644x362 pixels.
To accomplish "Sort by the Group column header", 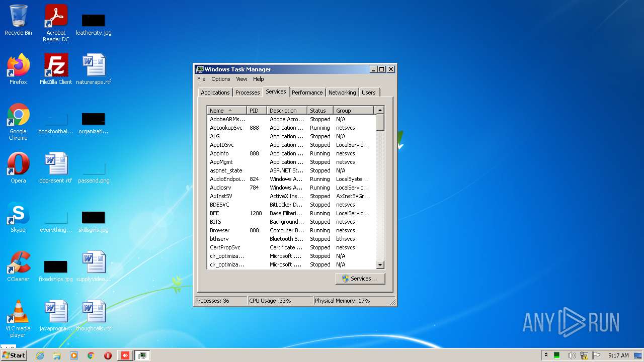I will 354,111.
